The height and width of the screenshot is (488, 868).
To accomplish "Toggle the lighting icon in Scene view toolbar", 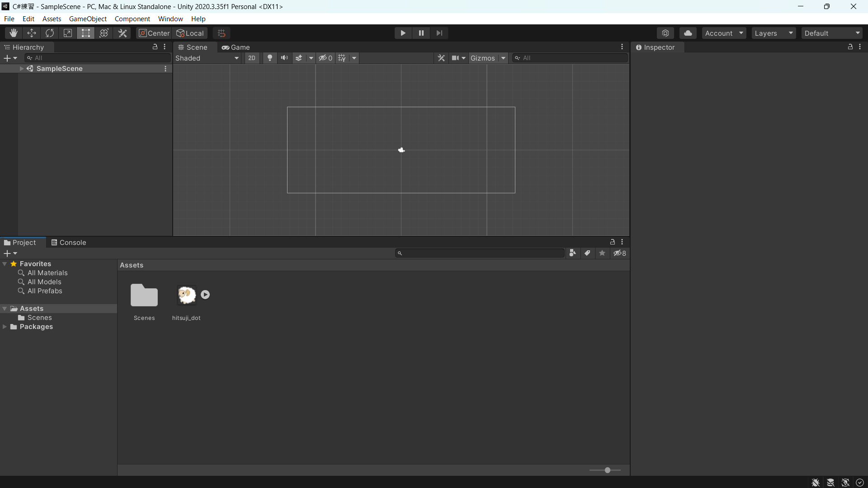I will tap(269, 58).
